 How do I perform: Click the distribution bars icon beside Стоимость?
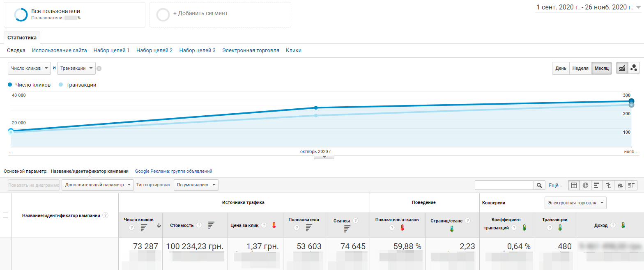[211, 225]
